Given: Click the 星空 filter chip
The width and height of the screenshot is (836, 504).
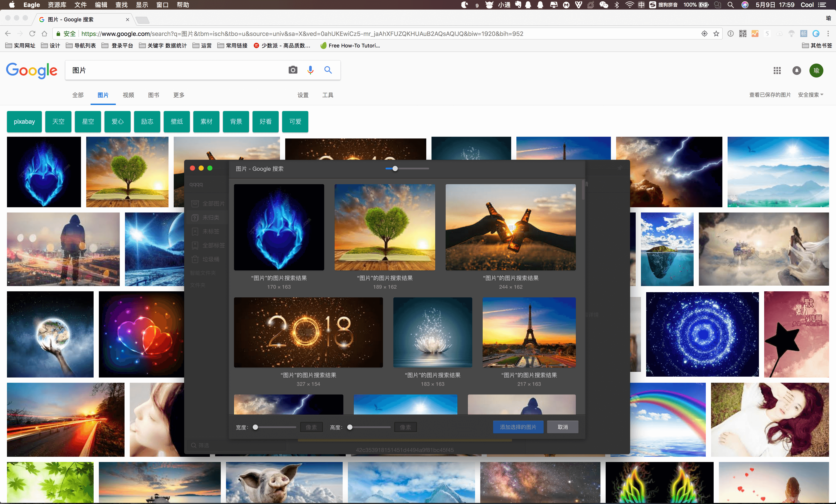Looking at the screenshot, I should coord(88,121).
